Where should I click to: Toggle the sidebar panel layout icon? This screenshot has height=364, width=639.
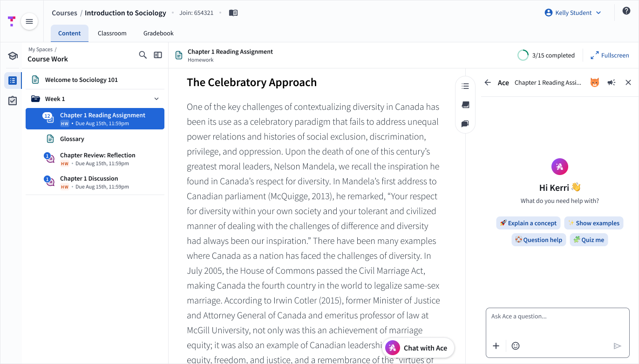[x=158, y=55]
